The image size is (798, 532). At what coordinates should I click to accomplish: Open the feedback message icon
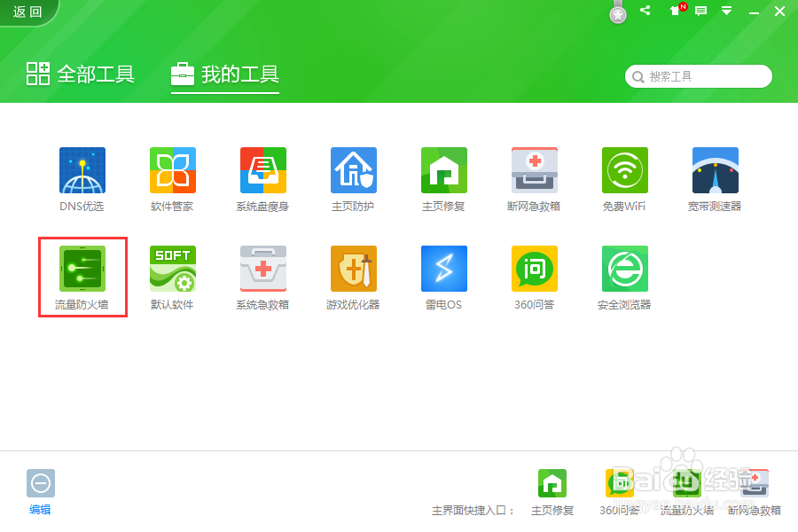(700, 11)
